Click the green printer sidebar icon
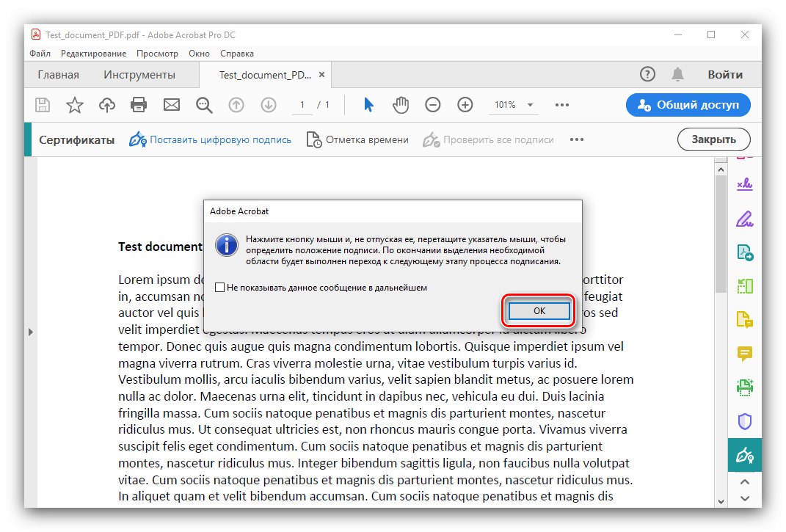786x532 pixels. (x=745, y=387)
